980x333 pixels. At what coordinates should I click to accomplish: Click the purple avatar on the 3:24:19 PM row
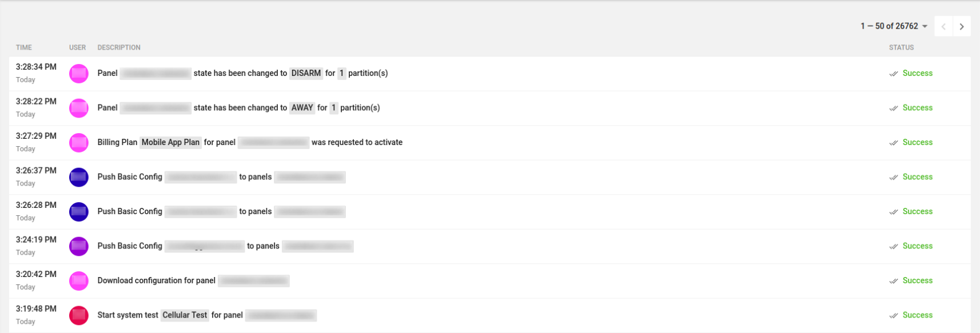coord(78,246)
